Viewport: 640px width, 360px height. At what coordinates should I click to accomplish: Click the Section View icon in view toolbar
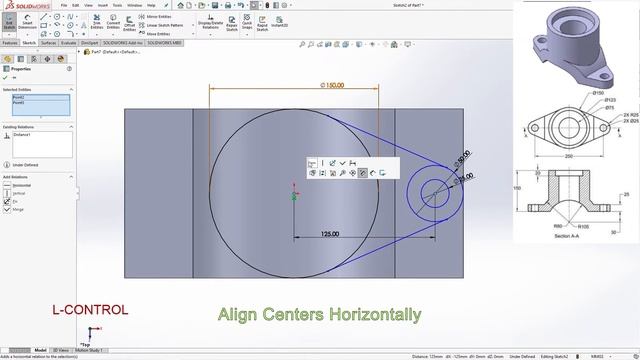coord(328,44)
